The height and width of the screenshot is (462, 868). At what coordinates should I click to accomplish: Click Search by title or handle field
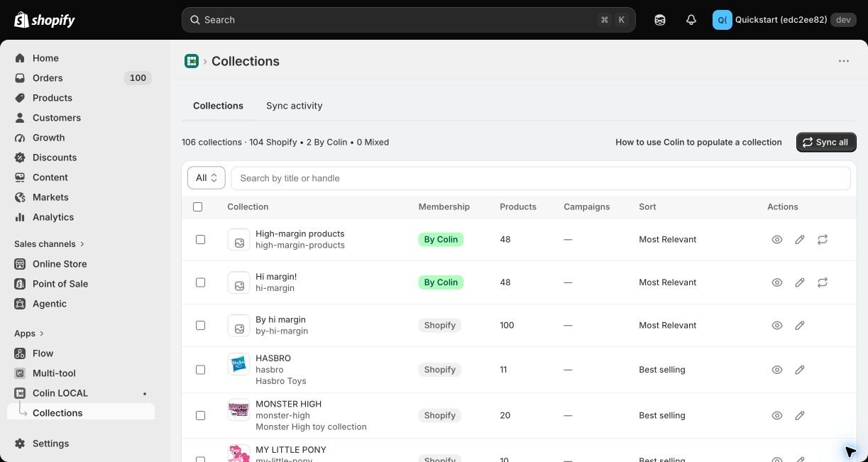[x=541, y=178]
